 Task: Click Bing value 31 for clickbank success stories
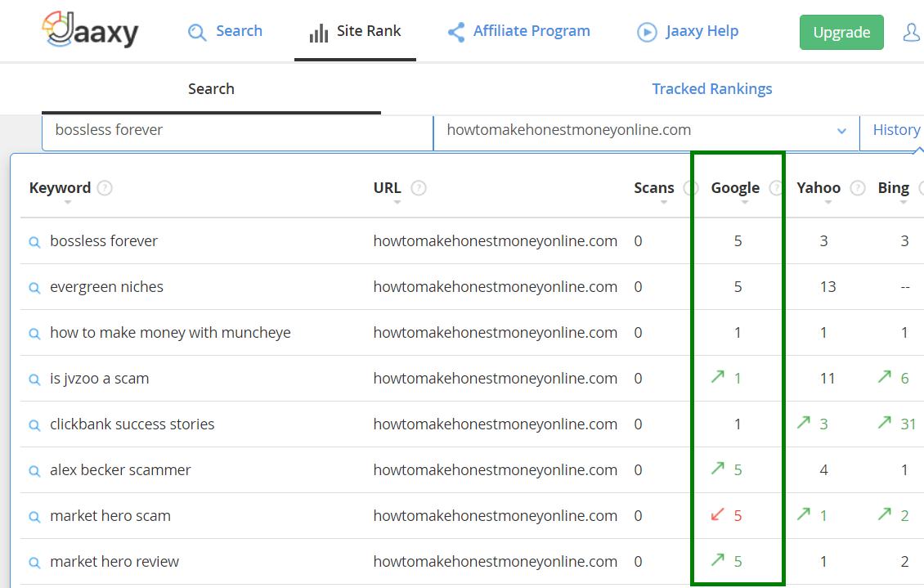pos(908,424)
